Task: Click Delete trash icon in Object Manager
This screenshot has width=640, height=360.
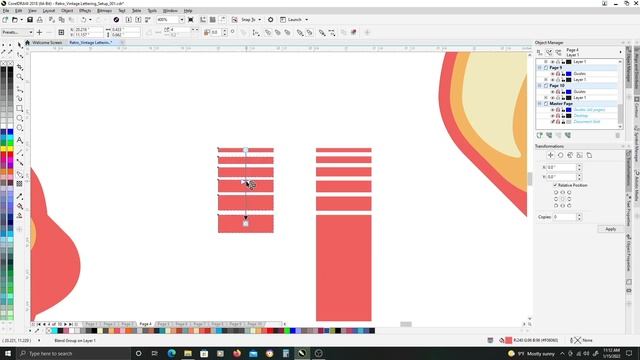Action: tap(618, 135)
